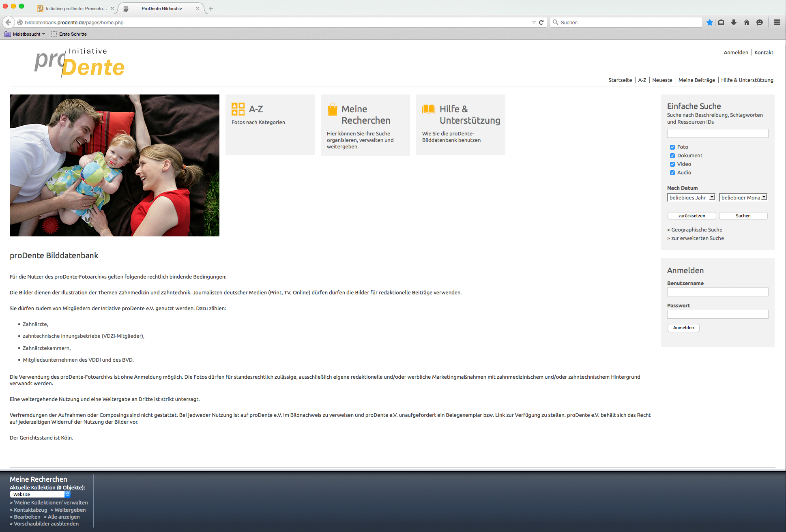Screen dimensions: 786x532
Task: Open the Erste Schritte bookmark
Action: point(69,34)
